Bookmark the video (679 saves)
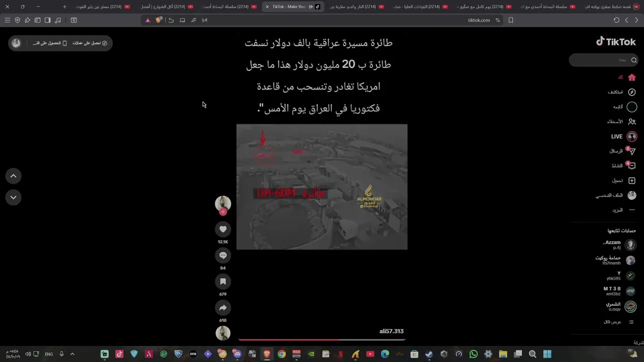This screenshot has width=644, height=362. 223,282
